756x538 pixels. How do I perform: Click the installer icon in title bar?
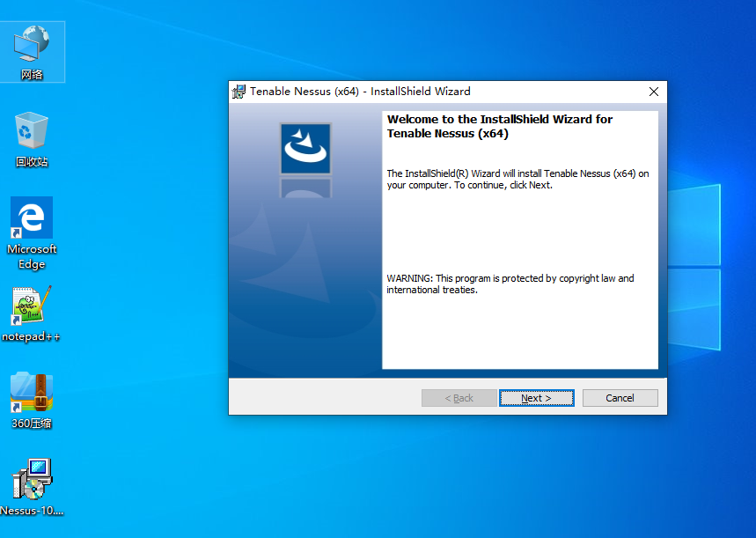click(239, 92)
